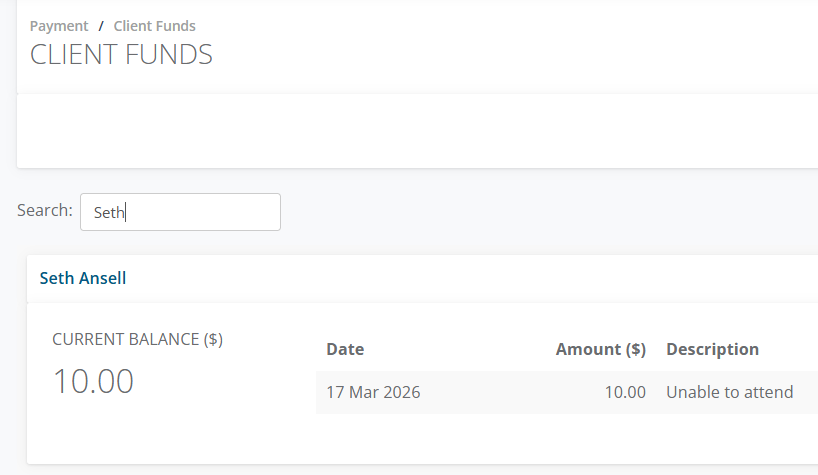Image resolution: width=818 pixels, height=475 pixels.
Task: Sort by the Amount ($) column header
Action: pos(600,349)
